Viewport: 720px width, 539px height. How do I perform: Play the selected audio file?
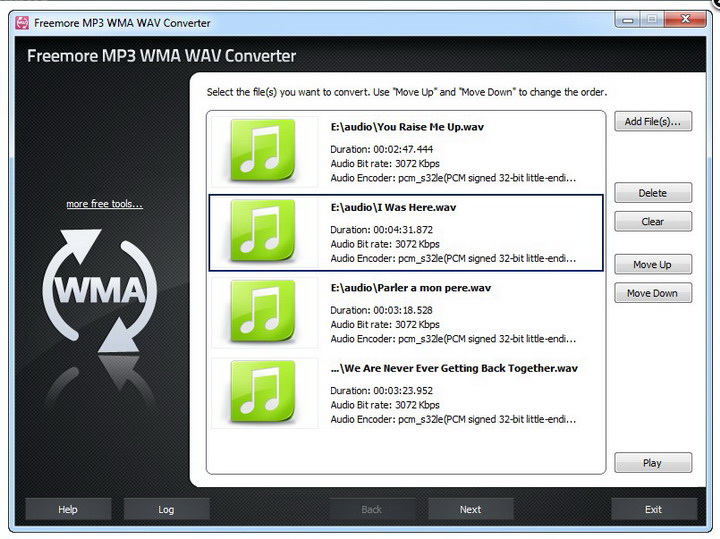[652, 463]
